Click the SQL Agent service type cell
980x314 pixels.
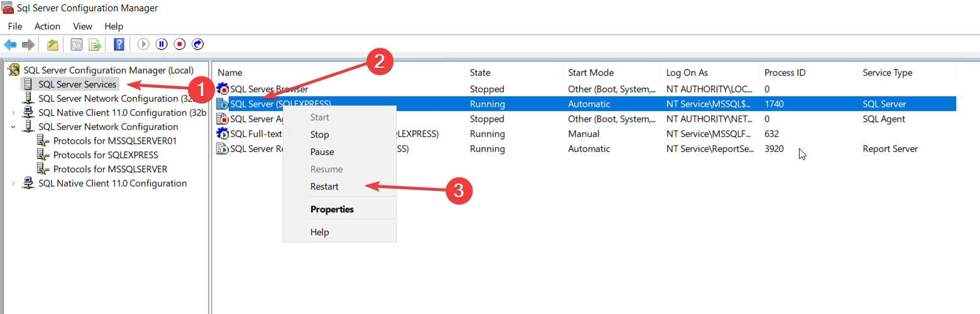pyautogui.click(x=884, y=119)
